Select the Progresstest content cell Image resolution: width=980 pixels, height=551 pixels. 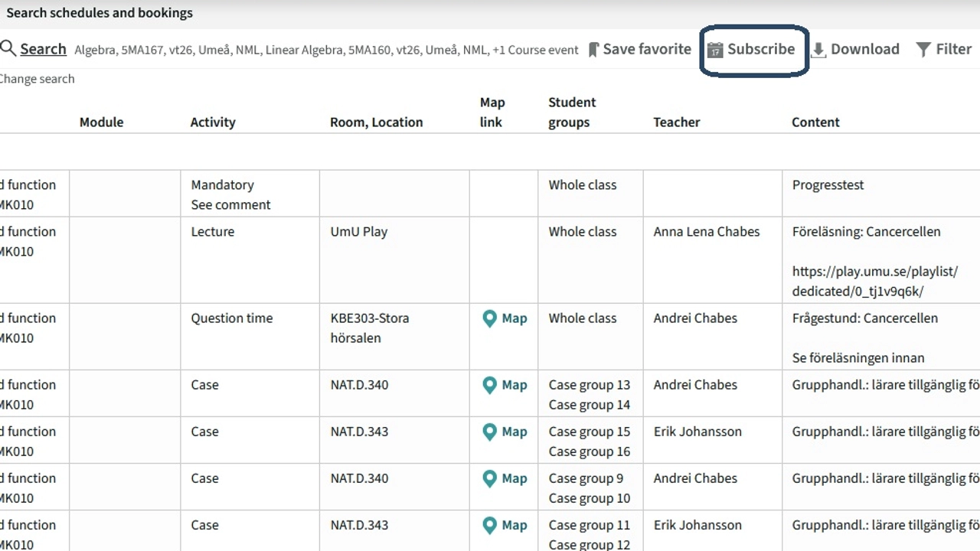[x=828, y=184]
